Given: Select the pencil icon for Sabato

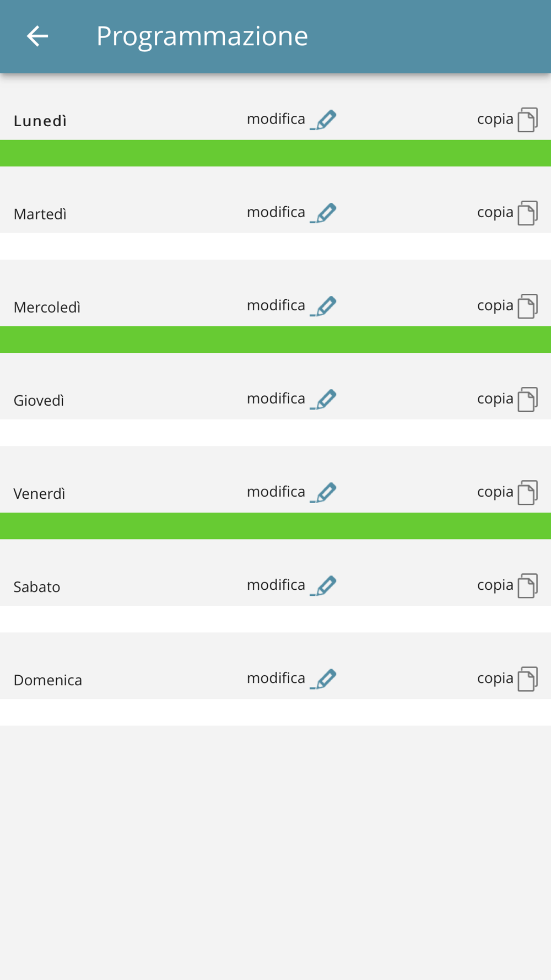Looking at the screenshot, I should [323, 585].
